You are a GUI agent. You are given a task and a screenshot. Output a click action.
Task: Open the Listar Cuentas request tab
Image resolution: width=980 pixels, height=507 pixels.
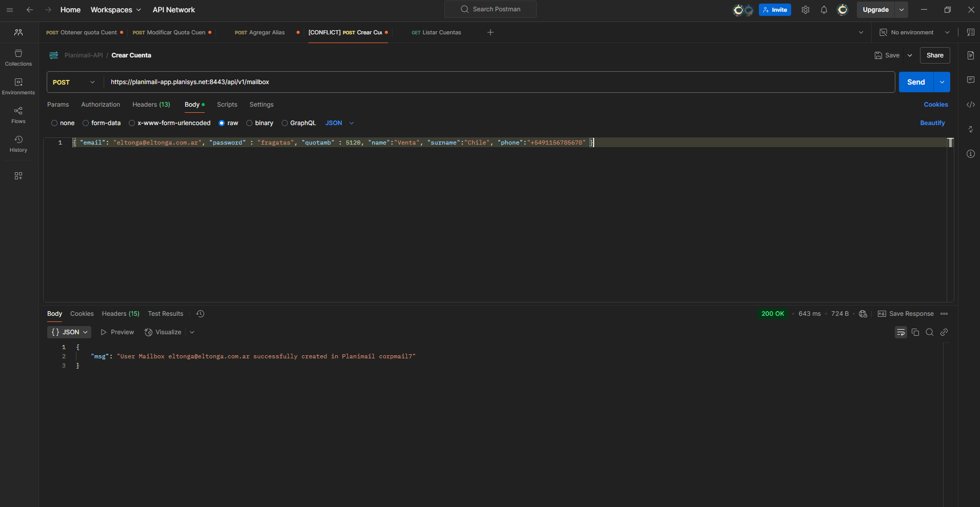437,32
